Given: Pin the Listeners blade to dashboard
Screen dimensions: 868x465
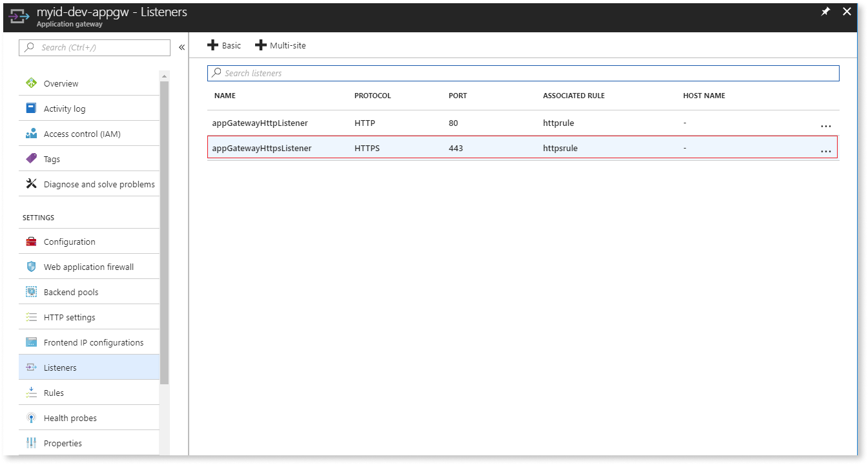Looking at the screenshot, I should 825,11.
